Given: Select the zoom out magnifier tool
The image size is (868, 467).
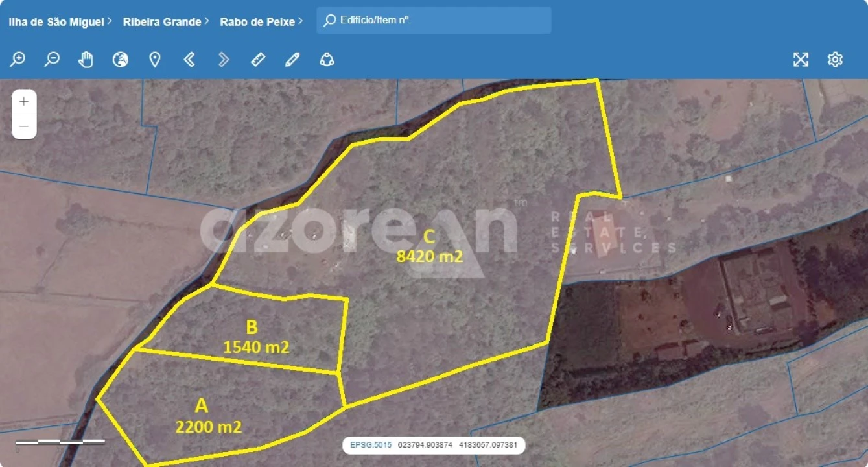Looking at the screenshot, I should coord(53,59).
